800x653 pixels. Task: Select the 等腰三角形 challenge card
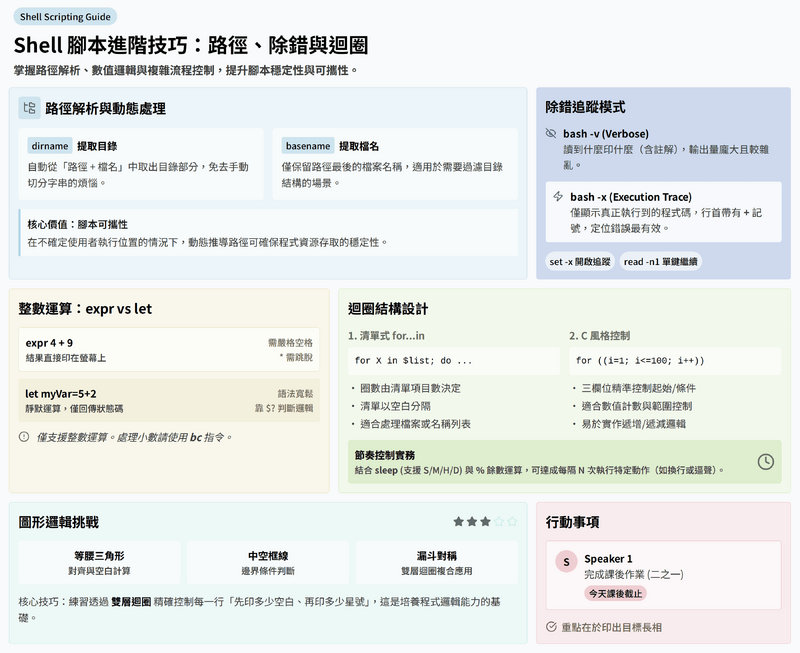click(x=99, y=562)
